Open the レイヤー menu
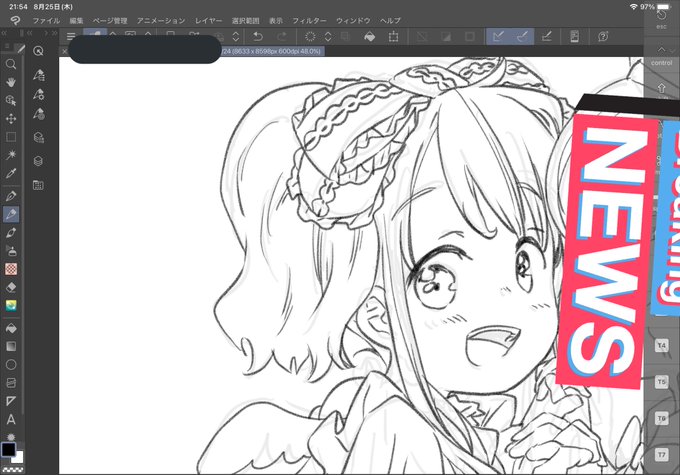680x475 pixels. tap(208, 20)
